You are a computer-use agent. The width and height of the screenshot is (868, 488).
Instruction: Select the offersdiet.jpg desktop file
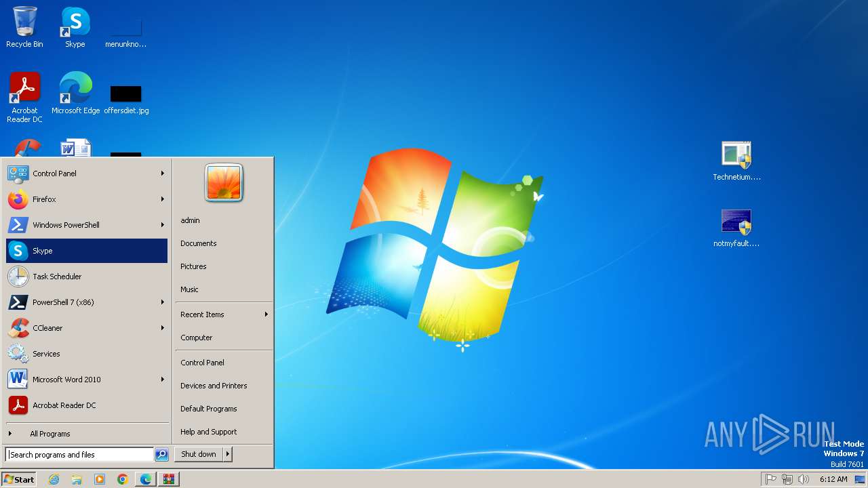click(126, 98)
